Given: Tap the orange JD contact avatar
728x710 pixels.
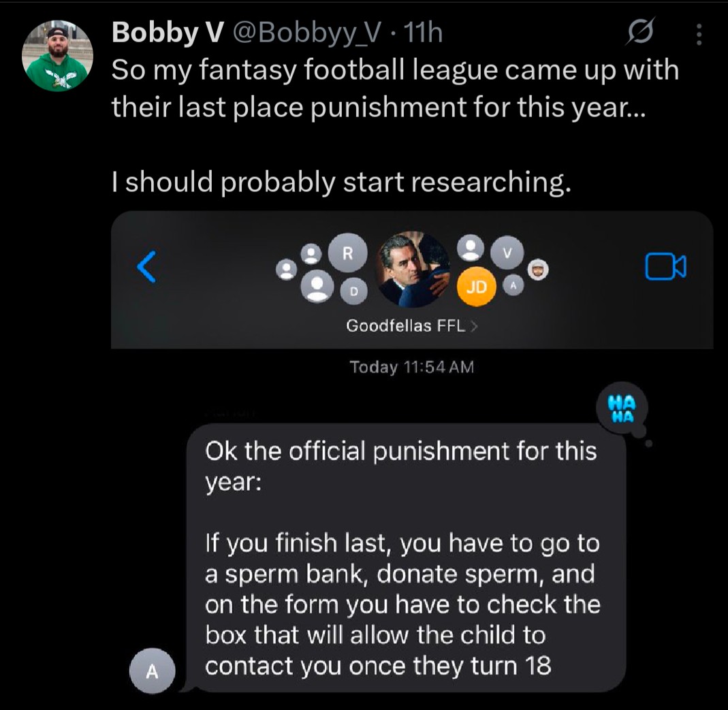Looking at the screenshot, I should pyautogui.click(x=476, y=287).
